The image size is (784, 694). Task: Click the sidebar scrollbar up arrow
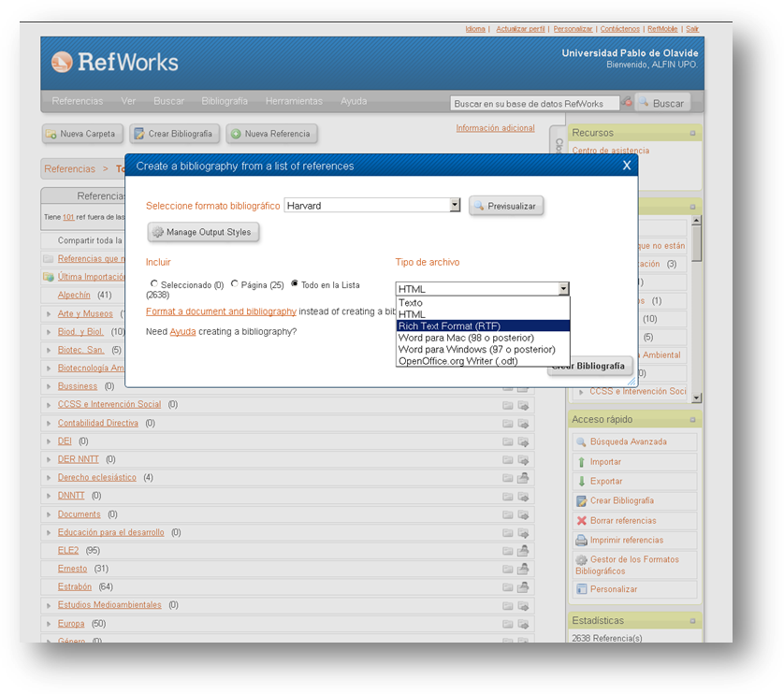(x=696, y=220)
